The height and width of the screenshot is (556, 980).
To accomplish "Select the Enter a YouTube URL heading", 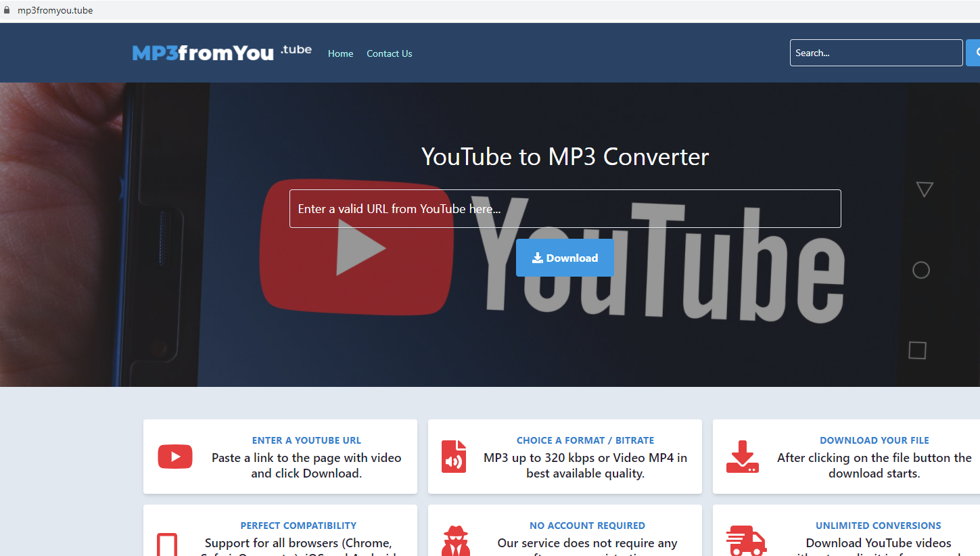I will pos(306,440).
